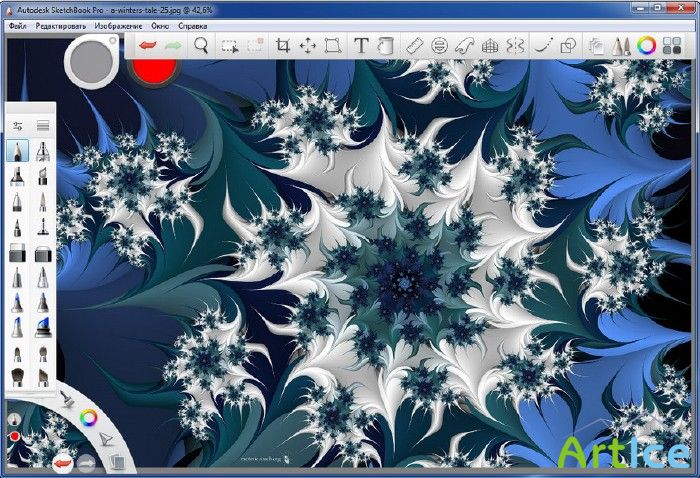Select the Crop tool
The height and width of the screenshot is (478, 700).
tap(282, 46)
